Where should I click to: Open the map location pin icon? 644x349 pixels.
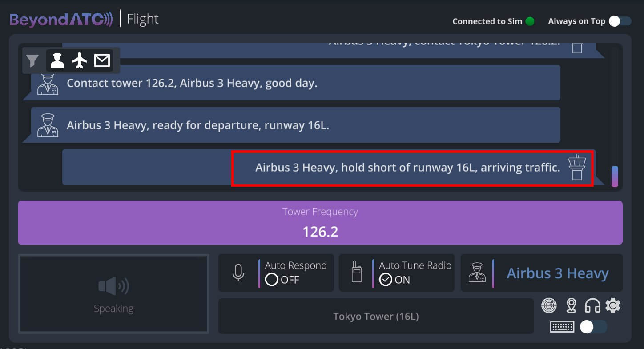click(572, 305)
